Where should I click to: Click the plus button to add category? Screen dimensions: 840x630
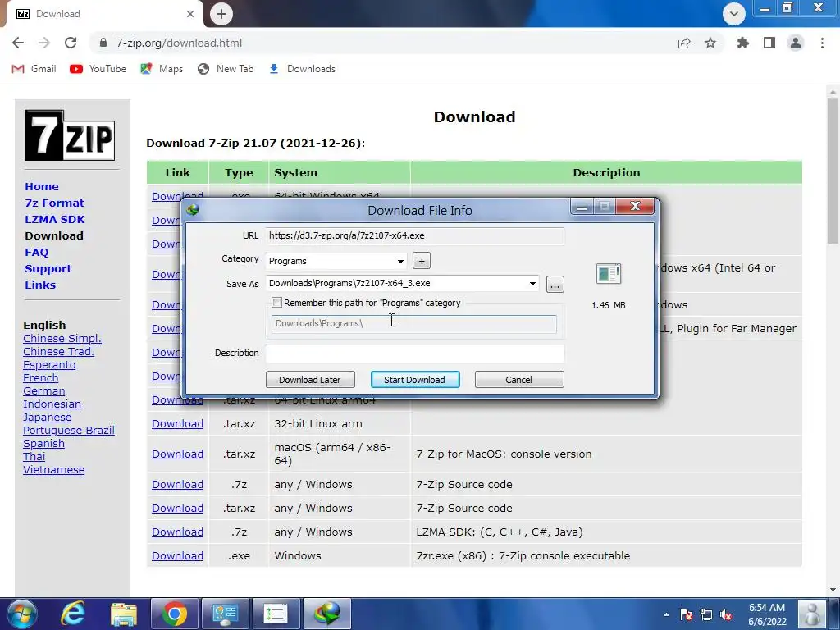click(x=422, y=261)
